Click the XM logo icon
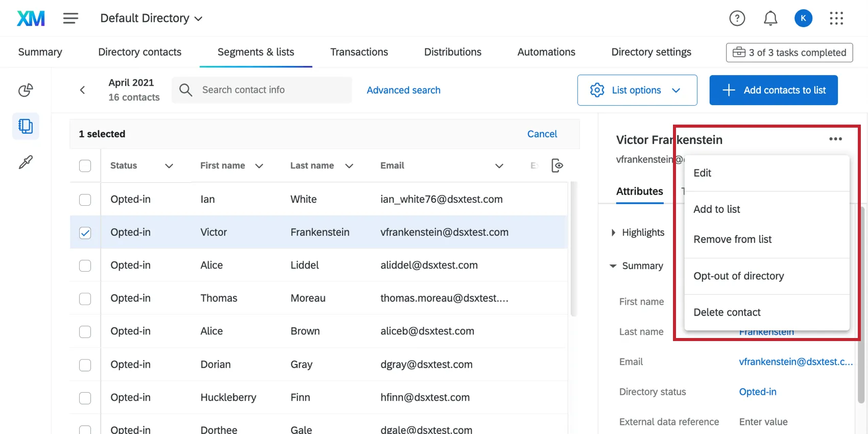The image size is (868, 434). (31, 18)
